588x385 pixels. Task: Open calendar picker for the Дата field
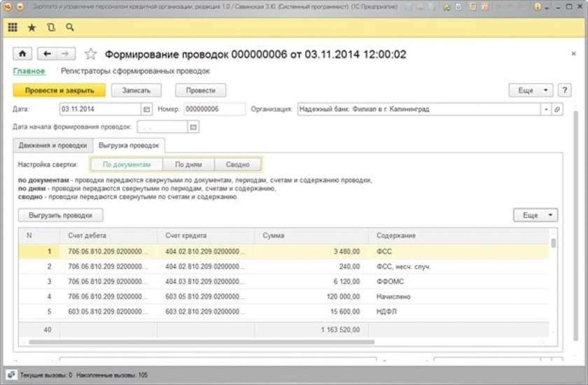click(146, 109)
